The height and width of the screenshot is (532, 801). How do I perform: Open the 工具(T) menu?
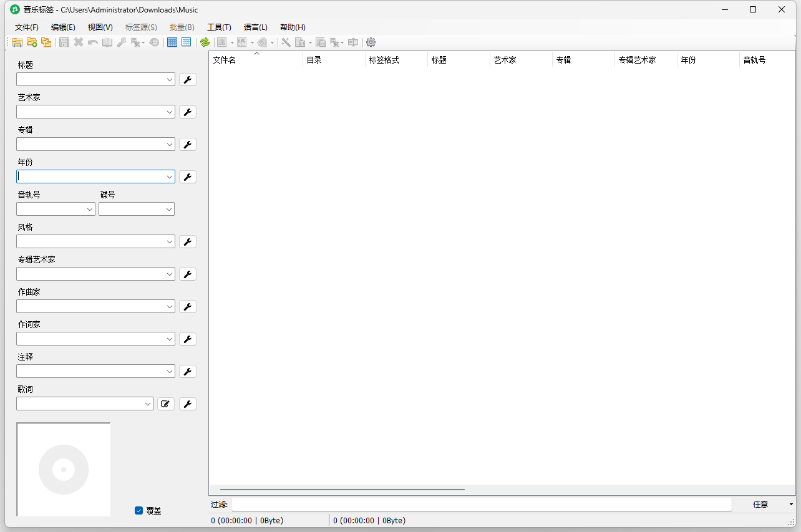pyautogui.click(x=219, y=27)
